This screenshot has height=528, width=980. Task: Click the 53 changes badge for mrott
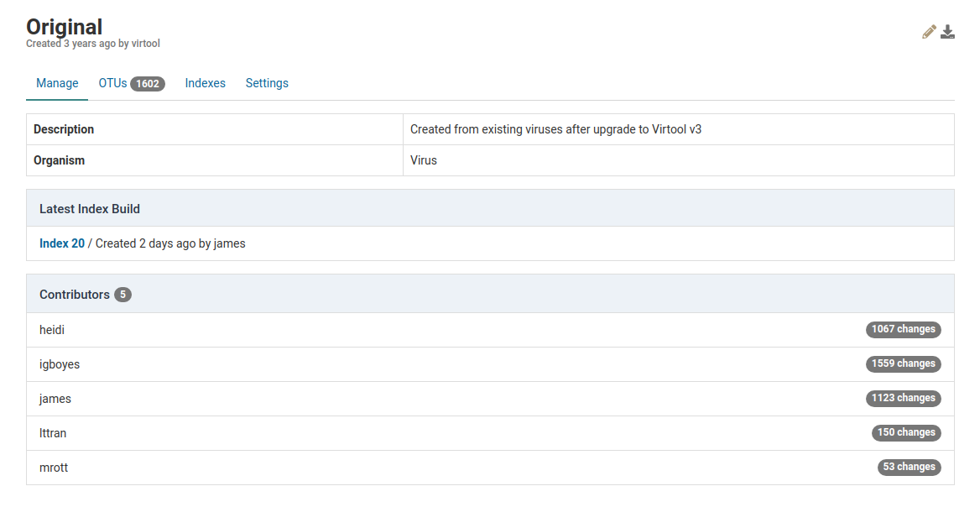(x=909, y=468)
